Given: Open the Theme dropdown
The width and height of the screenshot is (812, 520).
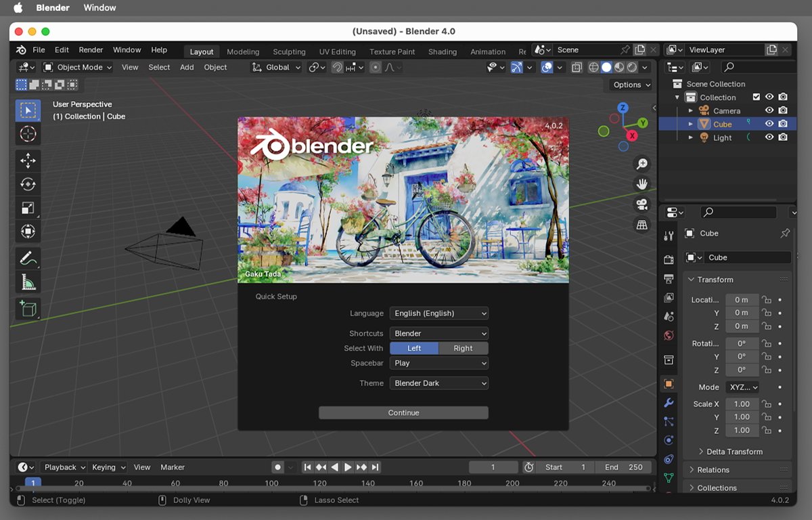Looking at the screenshot, I should click(x=438, y=383).
